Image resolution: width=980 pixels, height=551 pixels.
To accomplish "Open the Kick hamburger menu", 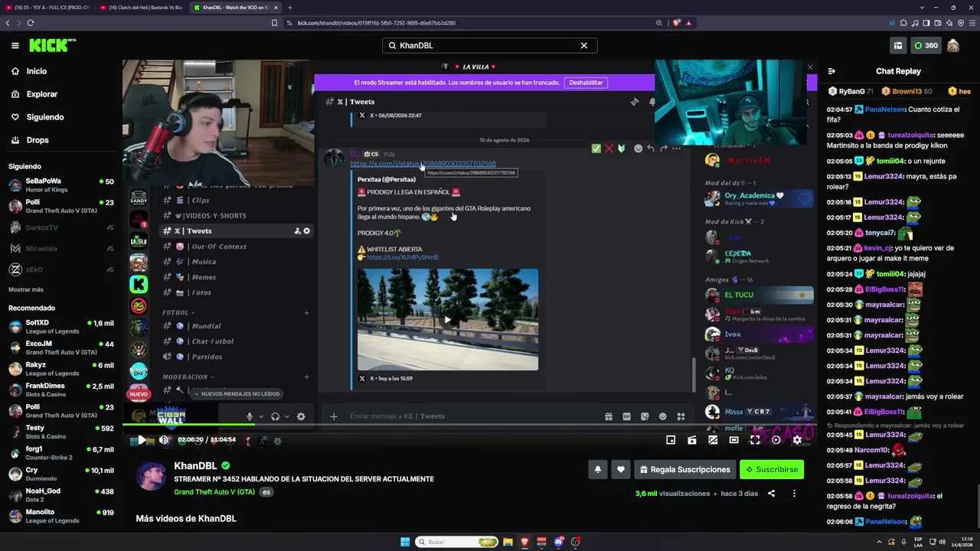I will pyautogui.click(x=15, y=46).
